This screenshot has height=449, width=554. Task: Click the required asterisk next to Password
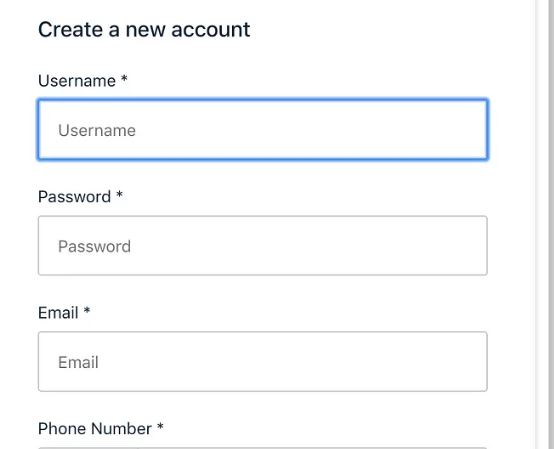(119, 194)
